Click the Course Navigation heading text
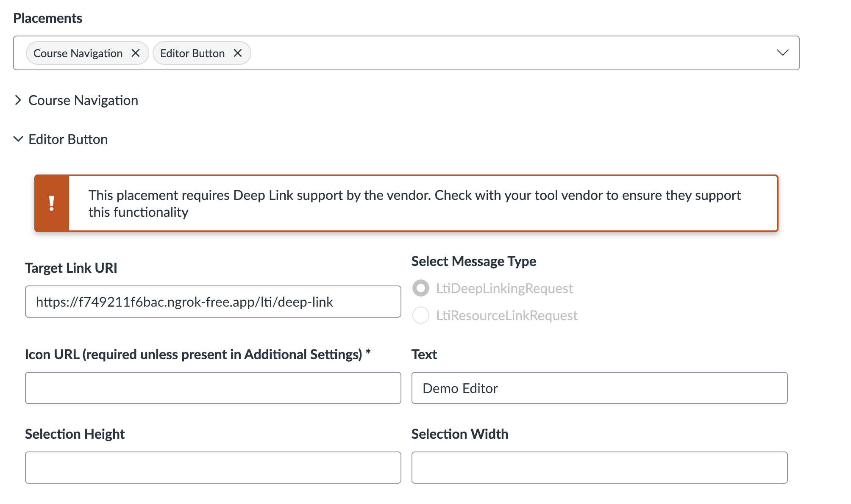The height and width of the screenshot is (504, 851). coord(83,100)
